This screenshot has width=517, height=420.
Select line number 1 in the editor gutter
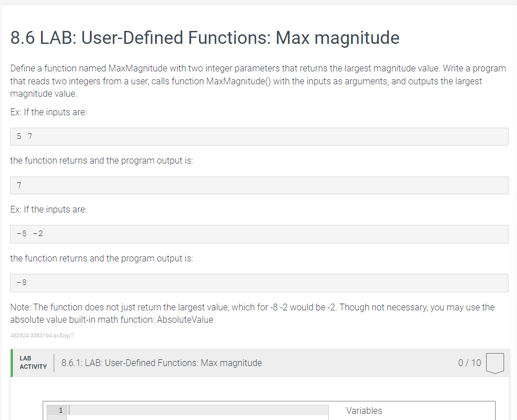click(60, 410)
